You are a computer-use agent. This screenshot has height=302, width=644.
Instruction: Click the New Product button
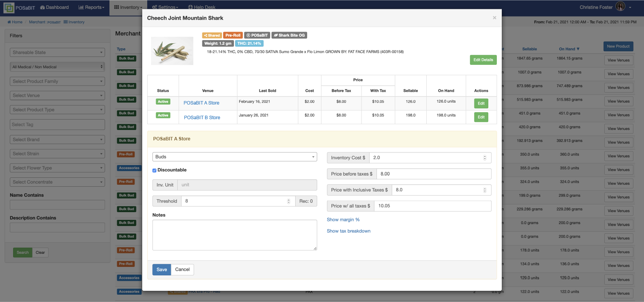pos(618,46)
